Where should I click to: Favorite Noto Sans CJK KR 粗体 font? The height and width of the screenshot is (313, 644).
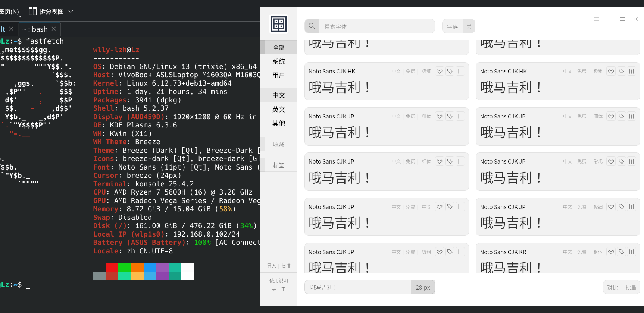[611, 252]
